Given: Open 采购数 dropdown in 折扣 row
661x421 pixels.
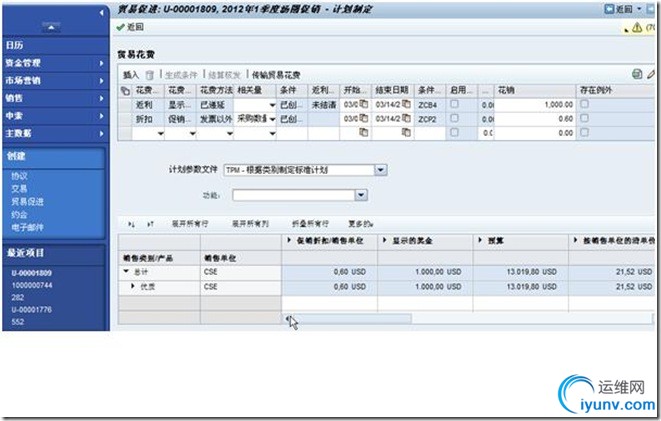Looking at the screenshot, I should click(x=272, y=119).
